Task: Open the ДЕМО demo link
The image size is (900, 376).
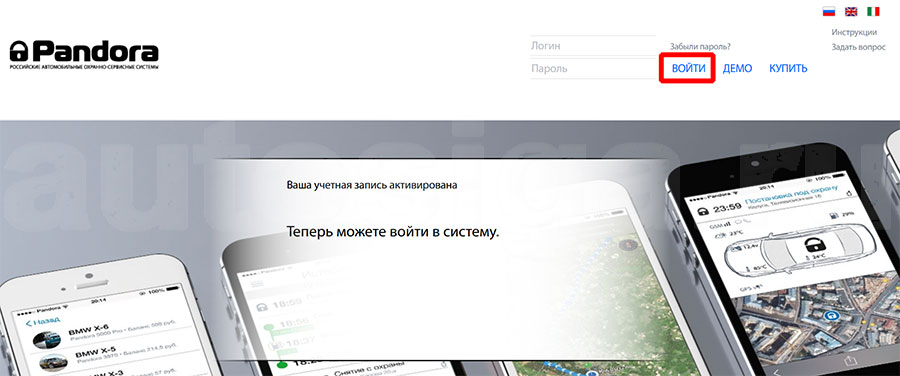Action: coord(738,68)
